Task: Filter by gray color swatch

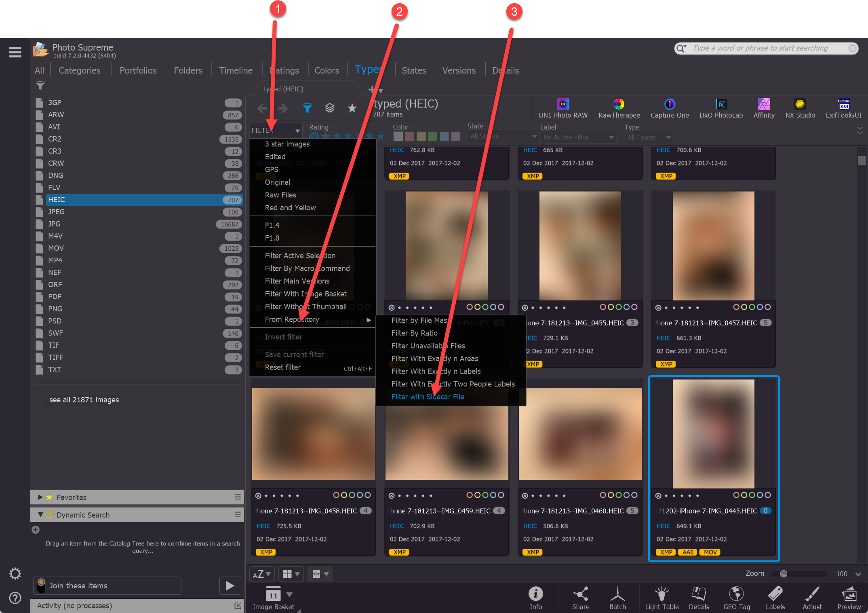Action: point(398,136)
